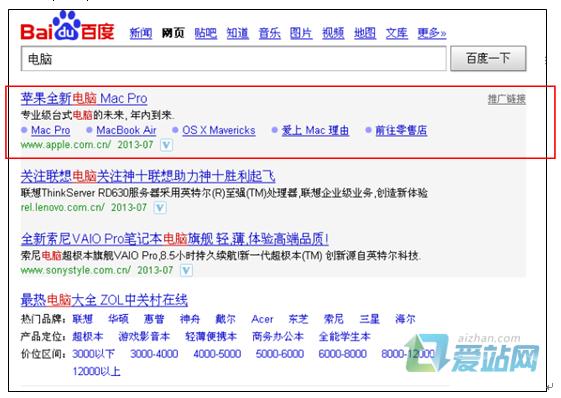
Task: Open the 音乐 tab
Action: (x=269, y=33)
